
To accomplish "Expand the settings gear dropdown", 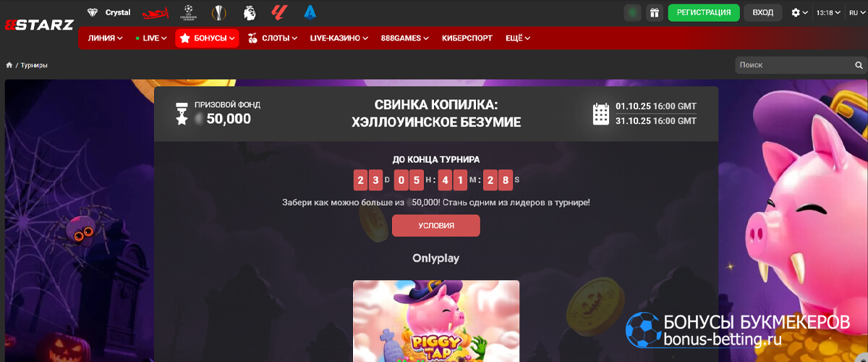I will [x=800, y=12].
